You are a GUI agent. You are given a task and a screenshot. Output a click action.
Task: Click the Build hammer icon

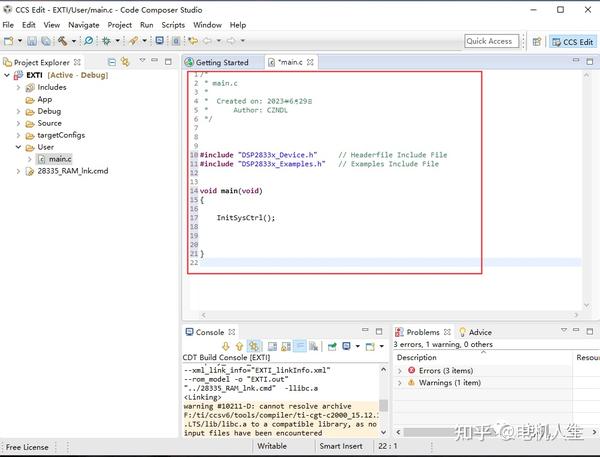(x=62, y=41)
